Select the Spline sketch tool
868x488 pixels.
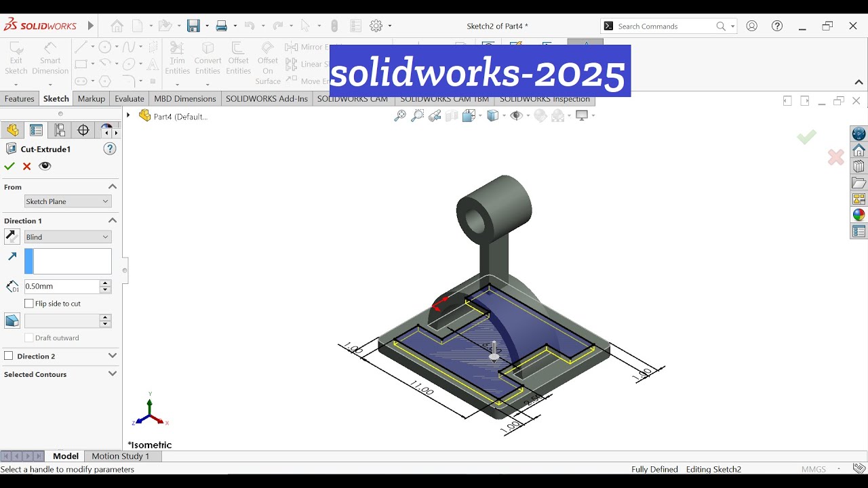pos(129,47)
